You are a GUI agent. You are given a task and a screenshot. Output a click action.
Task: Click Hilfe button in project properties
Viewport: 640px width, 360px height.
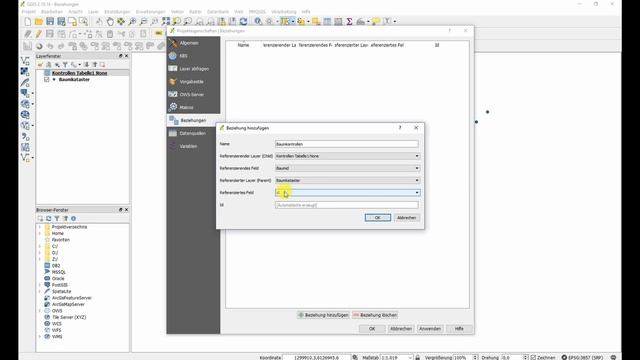click(x=459, y=329)
